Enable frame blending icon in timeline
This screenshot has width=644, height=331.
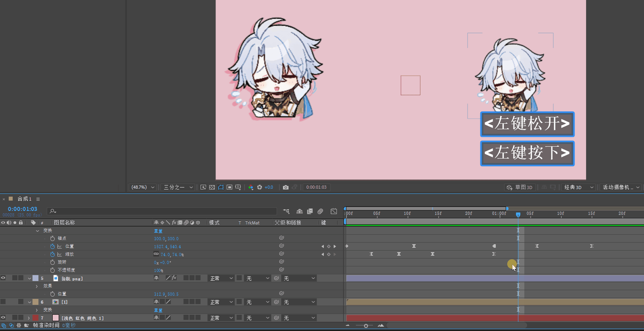point(310,211)
